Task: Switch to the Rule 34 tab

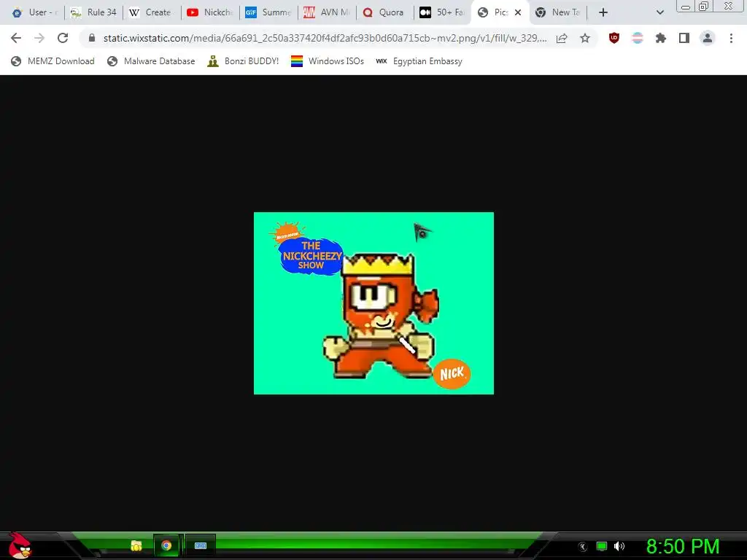Action: pos(94,12)
